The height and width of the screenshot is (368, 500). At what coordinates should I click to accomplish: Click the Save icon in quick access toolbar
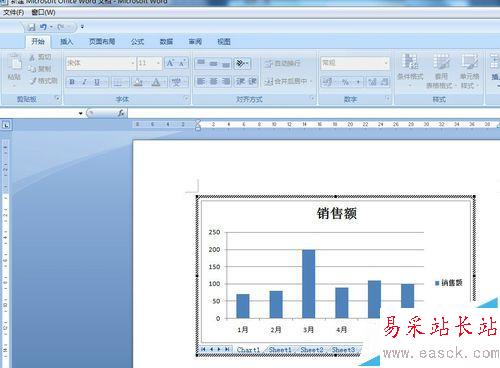click(x=32, y=27)
